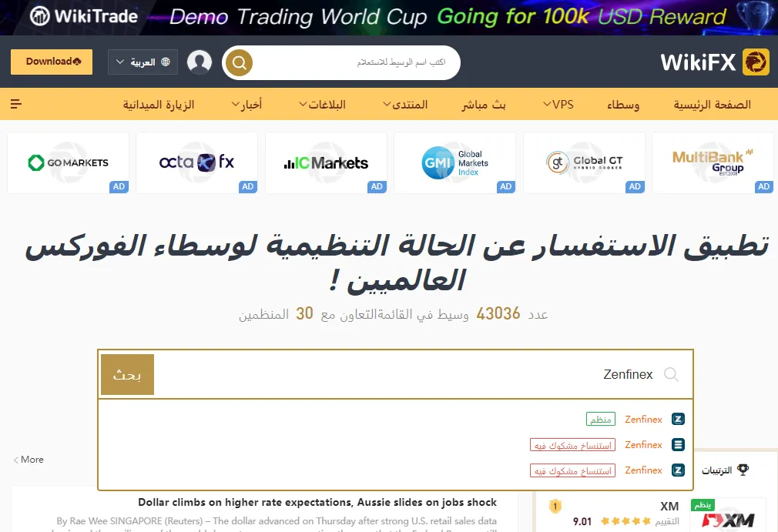Expand the المنتدى forum menu
Viewport: 778px width, 532px height.
point(405,104)
